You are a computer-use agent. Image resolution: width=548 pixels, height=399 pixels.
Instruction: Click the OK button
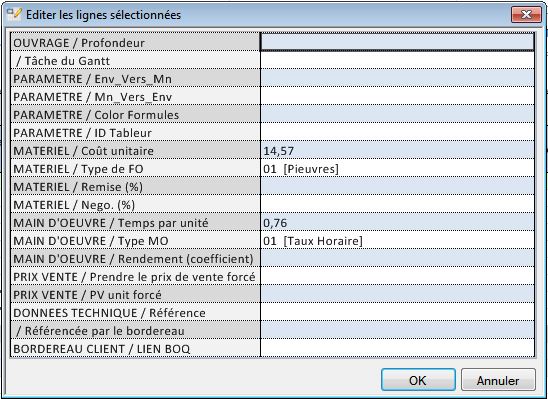pos(418,380)
